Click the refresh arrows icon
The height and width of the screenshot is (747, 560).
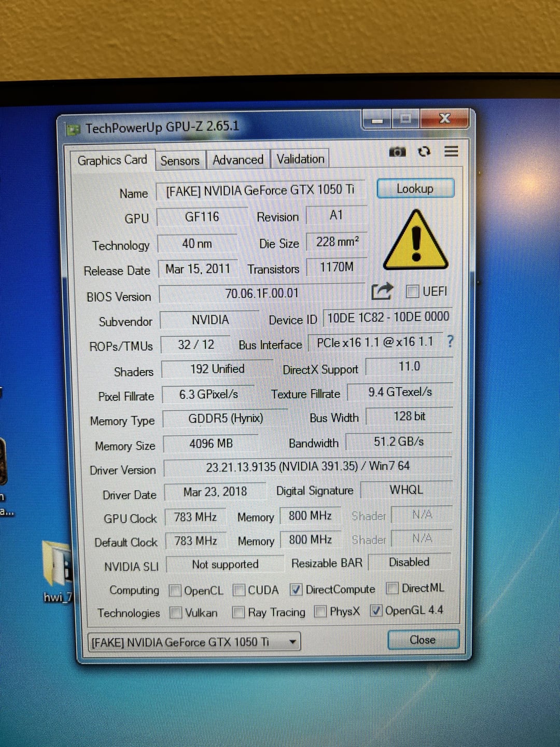pos(424,151)
